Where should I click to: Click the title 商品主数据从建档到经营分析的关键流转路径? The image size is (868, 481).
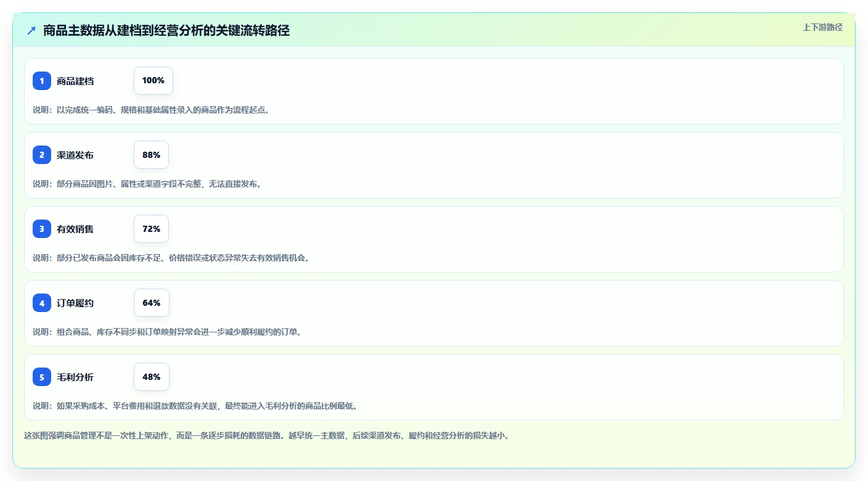point(166,30)
